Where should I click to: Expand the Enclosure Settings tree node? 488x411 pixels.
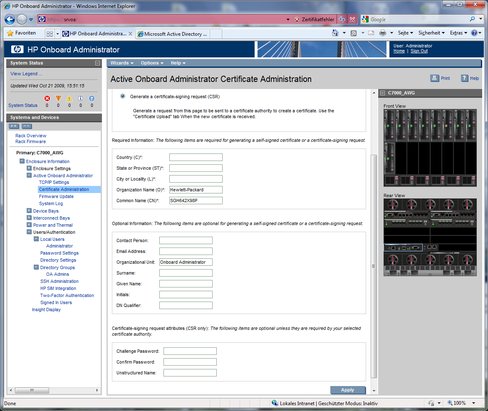(29, 168)
